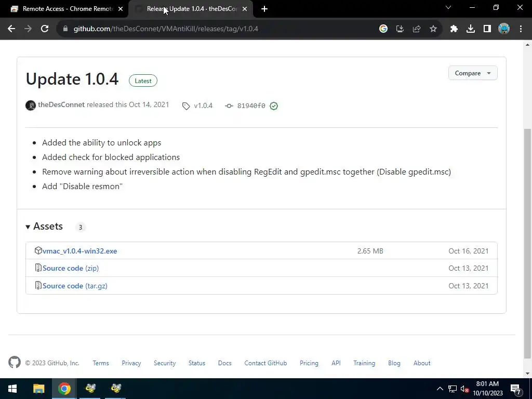Click theDesConnet avatar image
The image size is (532, 399).
tap(31, 105)
